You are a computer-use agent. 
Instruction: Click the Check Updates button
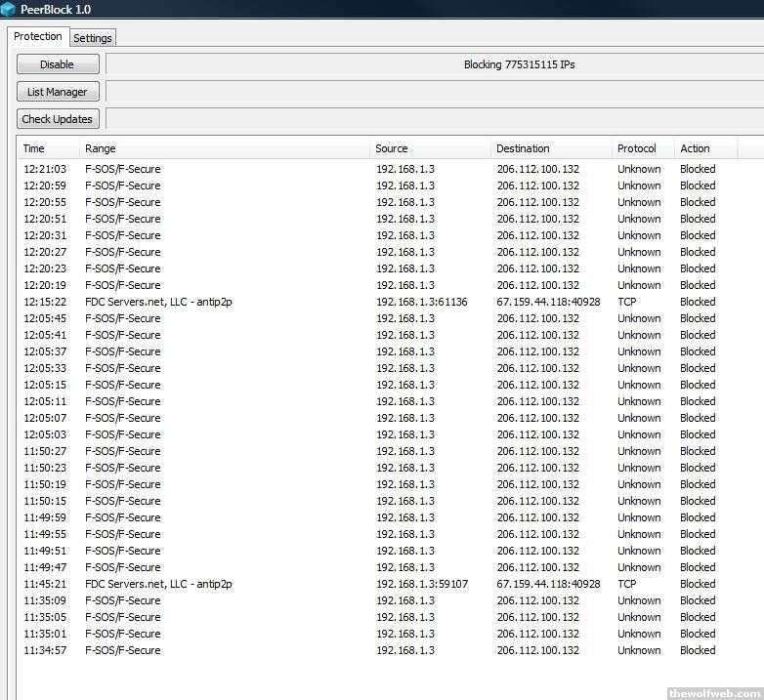(58, 119)
